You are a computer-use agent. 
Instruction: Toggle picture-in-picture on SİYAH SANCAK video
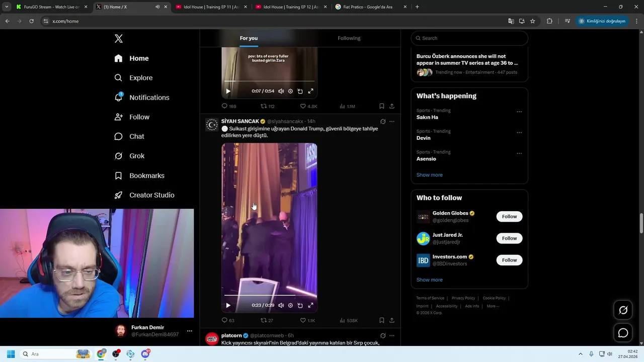pyautogui.click(x=300, y=305)
